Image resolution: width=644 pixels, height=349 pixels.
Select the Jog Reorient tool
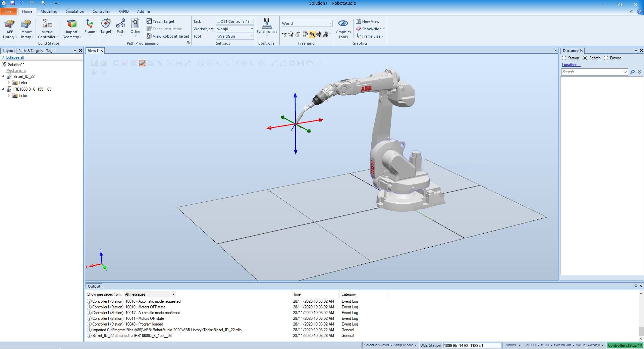pyautogui.click(x=319, y=34)
